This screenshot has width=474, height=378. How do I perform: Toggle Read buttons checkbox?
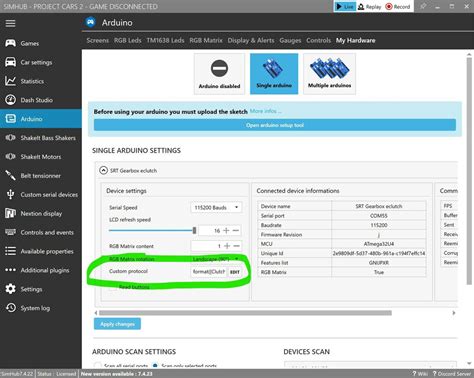pyautogui.click(x=113, y=287)
